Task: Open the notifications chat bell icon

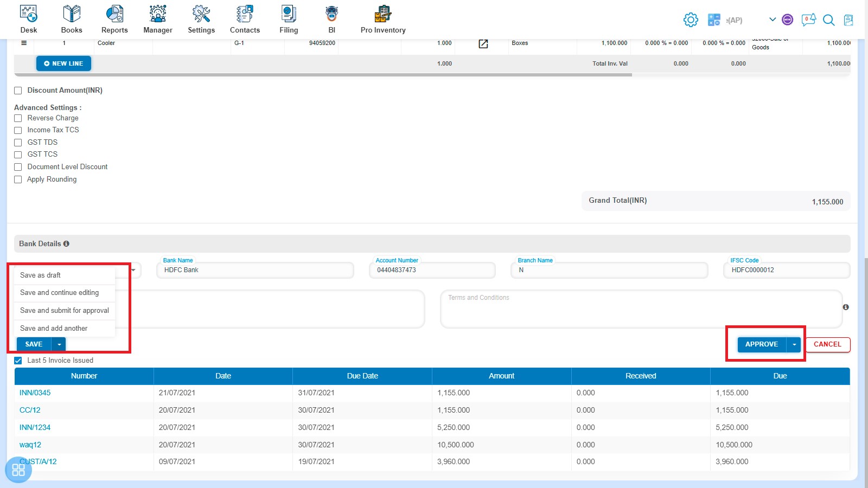Action: click(x=809, y=20)
